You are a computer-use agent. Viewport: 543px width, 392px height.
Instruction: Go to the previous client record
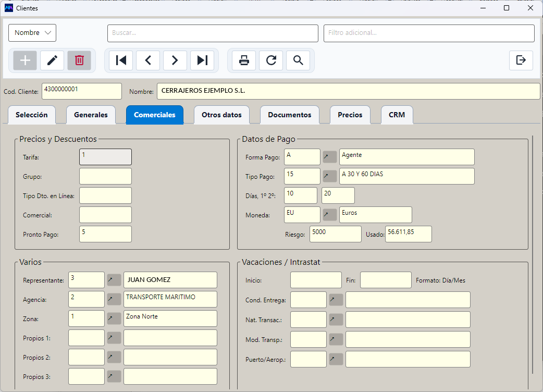pyautogui.click(x=148, y=60)
